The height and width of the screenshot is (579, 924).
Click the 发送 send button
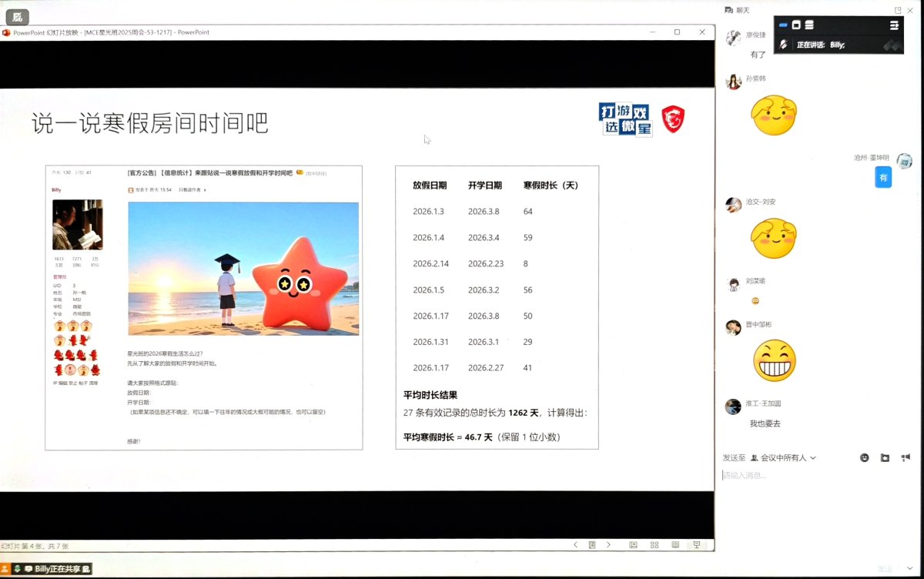point(885,569)
